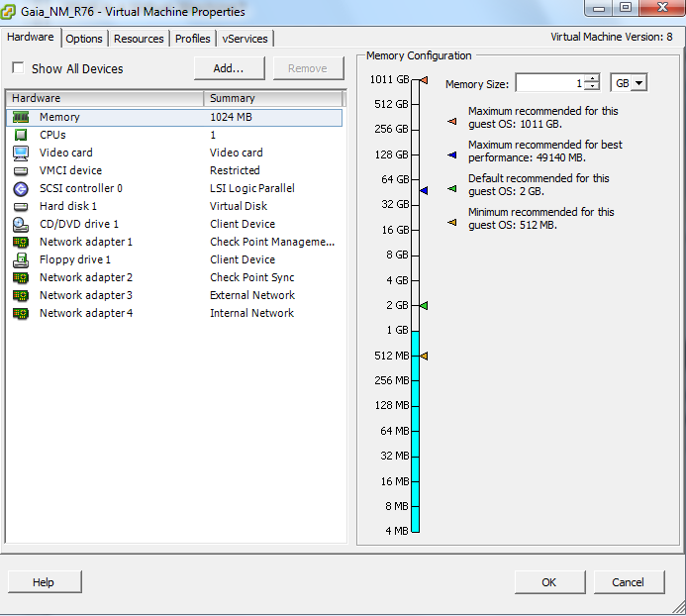Increase memory size with the up spinner arrow

pos(592,79)
